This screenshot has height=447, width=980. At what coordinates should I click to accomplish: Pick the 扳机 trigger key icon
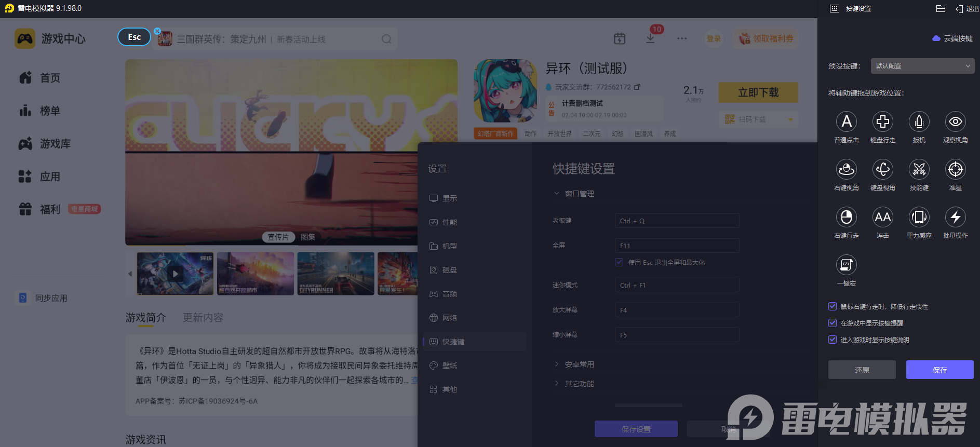point(919,122)
